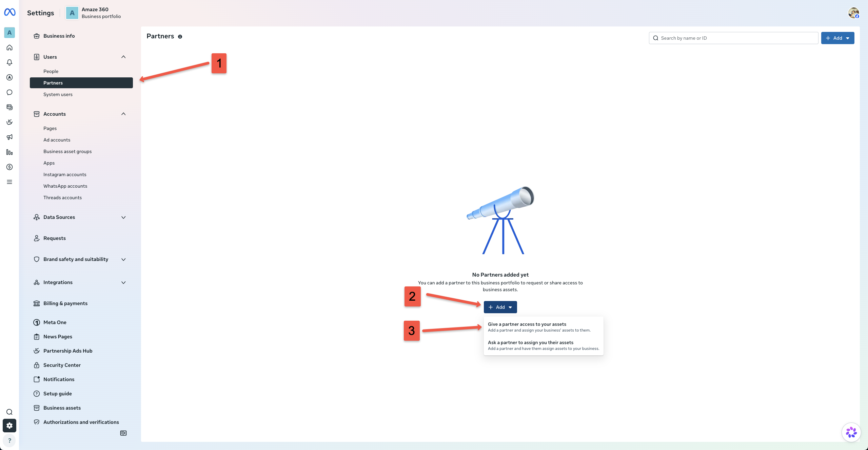Open the Ads megaphone icon
The width and height of the screenshot is (868, 450).
(x=9, y=137)
